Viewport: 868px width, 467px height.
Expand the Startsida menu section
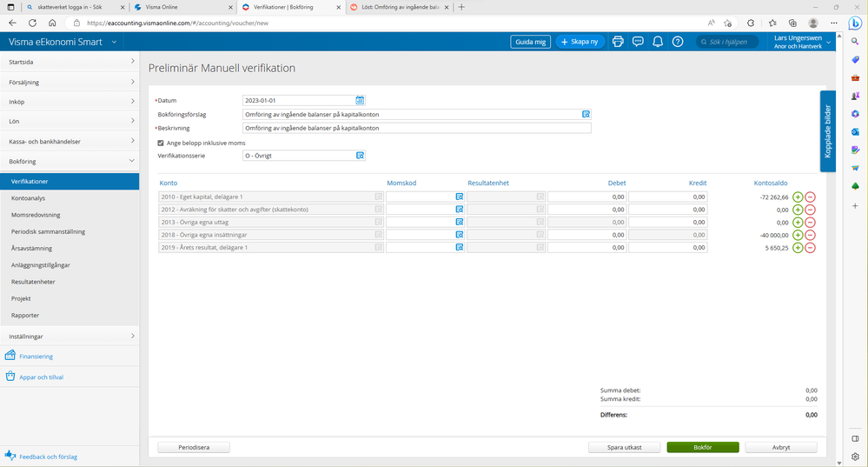pos(70,62)
